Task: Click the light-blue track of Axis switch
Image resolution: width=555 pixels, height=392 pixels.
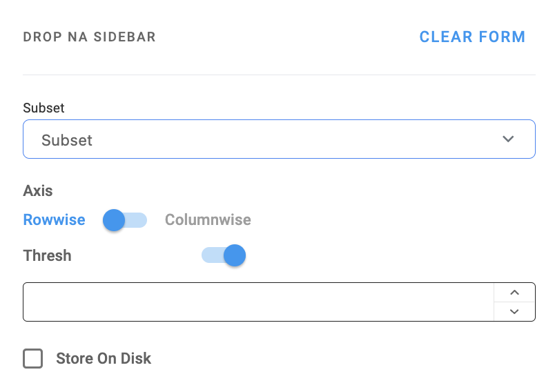Action: tap(138, 220)
